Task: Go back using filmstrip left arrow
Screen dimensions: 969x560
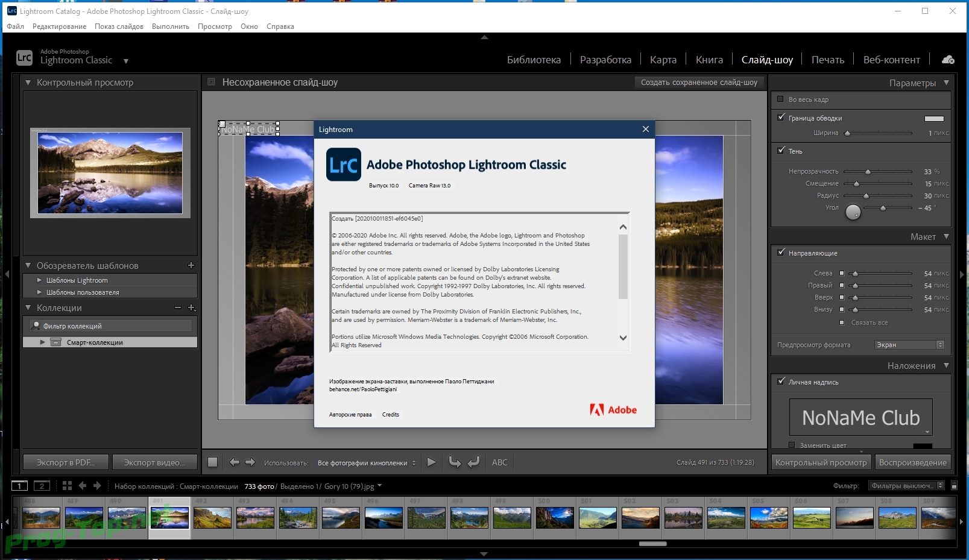Action: click(x=83, y=486)
